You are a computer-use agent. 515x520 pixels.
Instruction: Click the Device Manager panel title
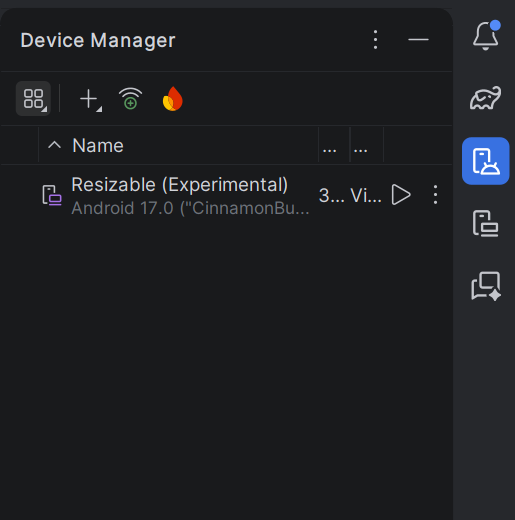[x=98, y=40]
